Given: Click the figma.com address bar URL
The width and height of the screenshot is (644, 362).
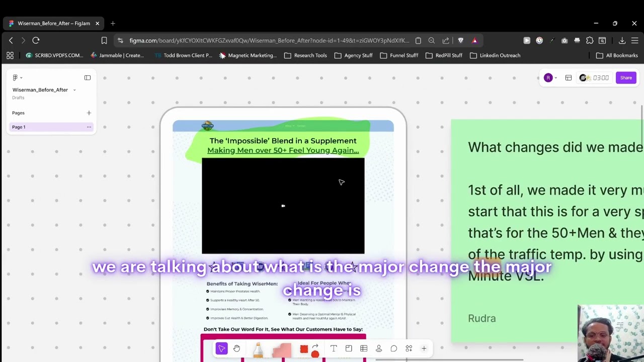Looking at the screenshot, I should 269,40.
